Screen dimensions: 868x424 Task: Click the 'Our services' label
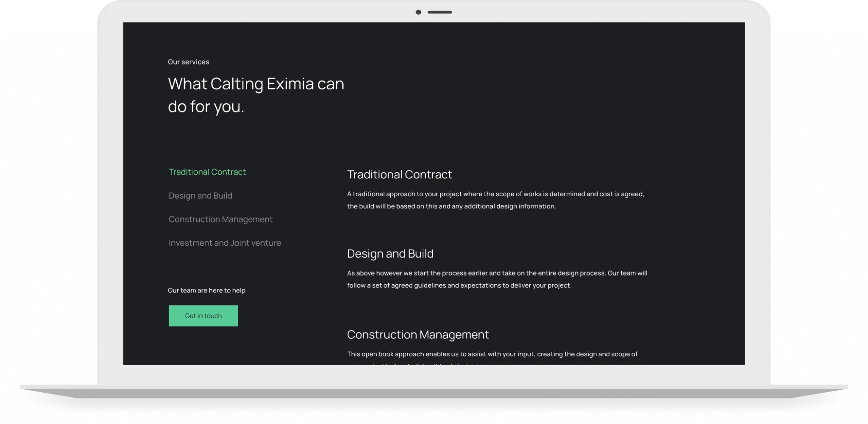pyautogui.click(x=188, y=62)
